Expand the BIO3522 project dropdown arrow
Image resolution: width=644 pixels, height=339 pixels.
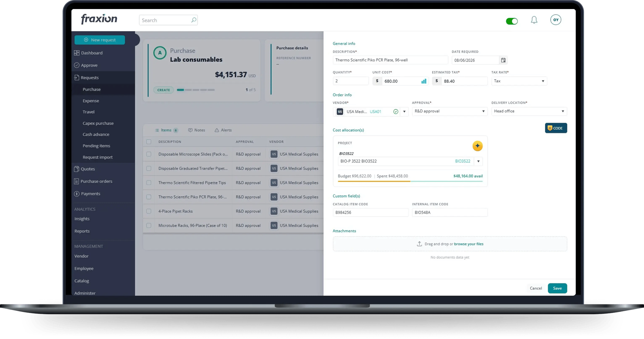[478, 161]
